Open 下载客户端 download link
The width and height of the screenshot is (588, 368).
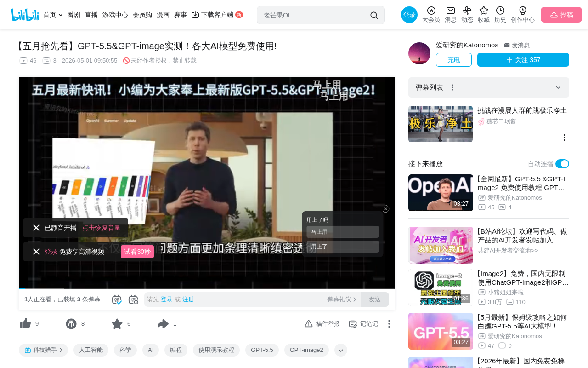[217, 15]
